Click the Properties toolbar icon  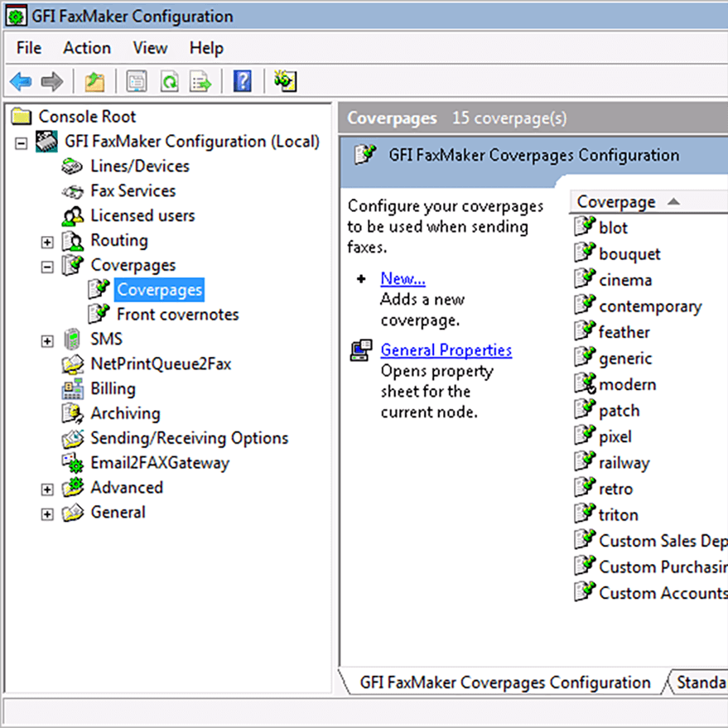[x=137, y=81]
